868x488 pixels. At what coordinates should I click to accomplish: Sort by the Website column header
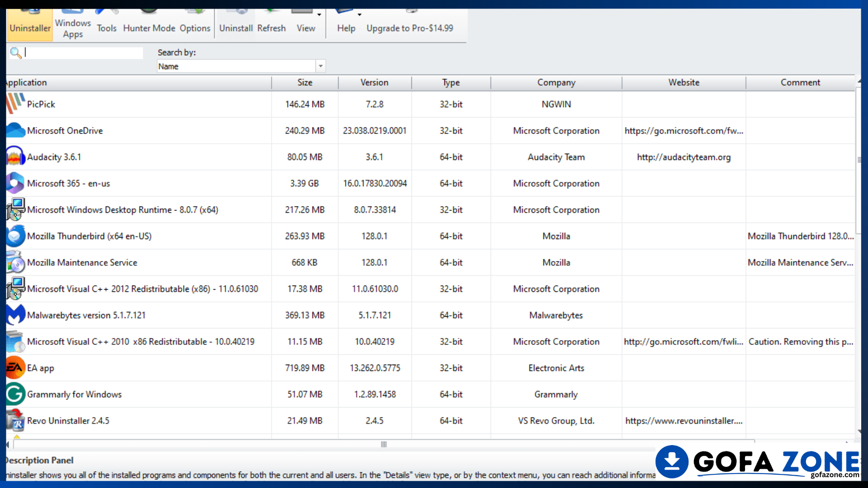coord(684,83)
